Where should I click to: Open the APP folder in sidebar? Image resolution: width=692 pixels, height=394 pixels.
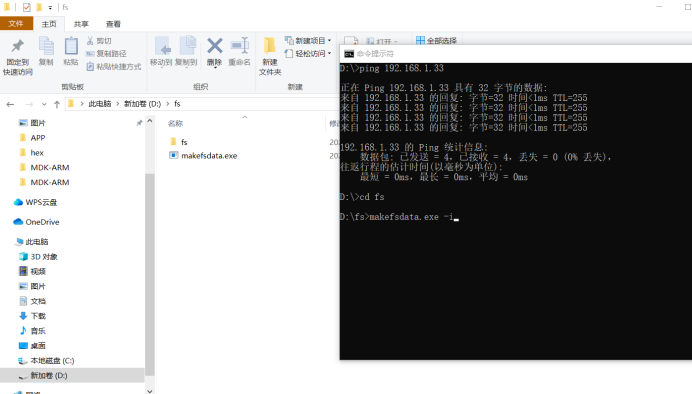tap(33, 138)
